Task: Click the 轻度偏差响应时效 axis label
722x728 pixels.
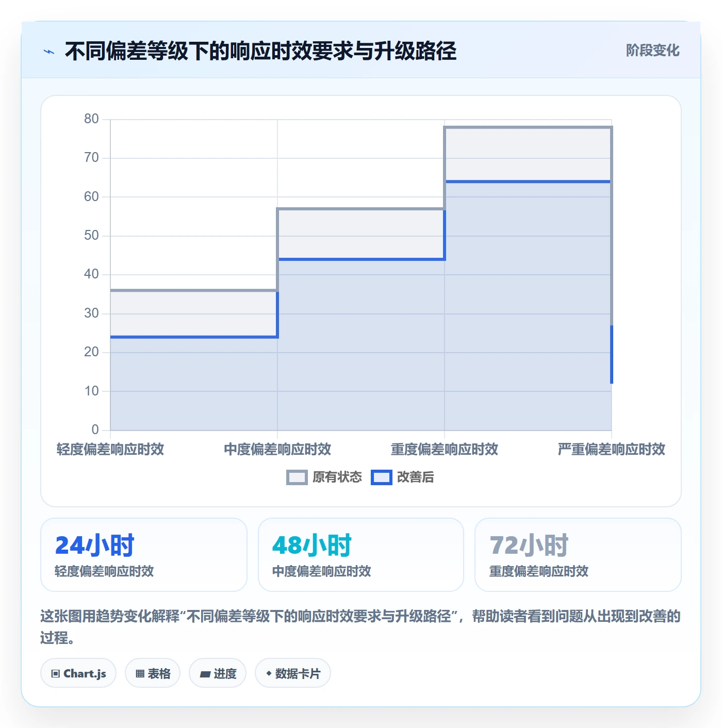Action: (x=110, y=449)
